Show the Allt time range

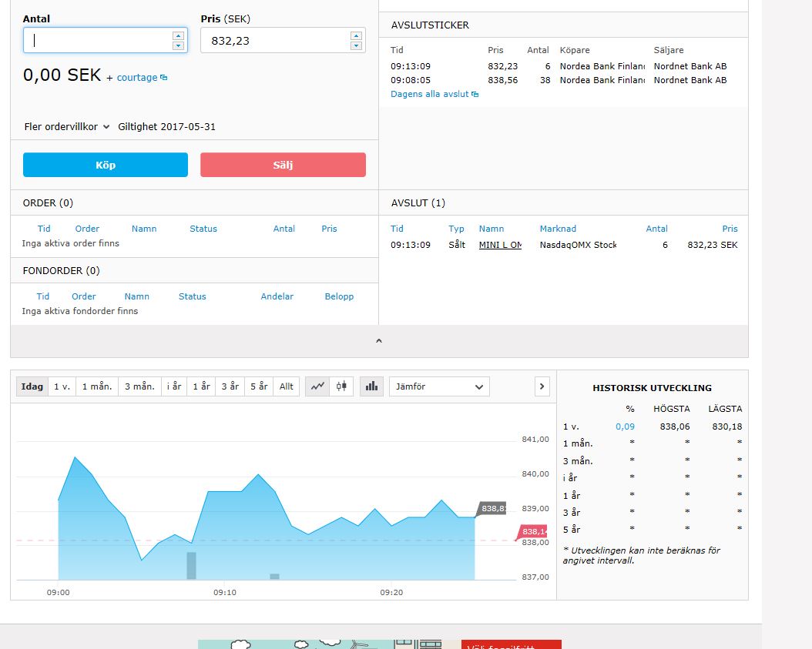pos(287,386)
